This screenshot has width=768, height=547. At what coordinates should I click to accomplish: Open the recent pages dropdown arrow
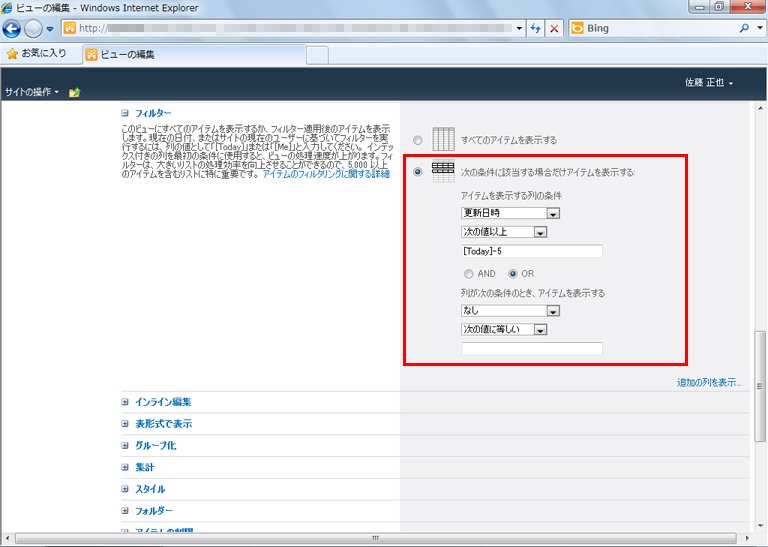50,29
